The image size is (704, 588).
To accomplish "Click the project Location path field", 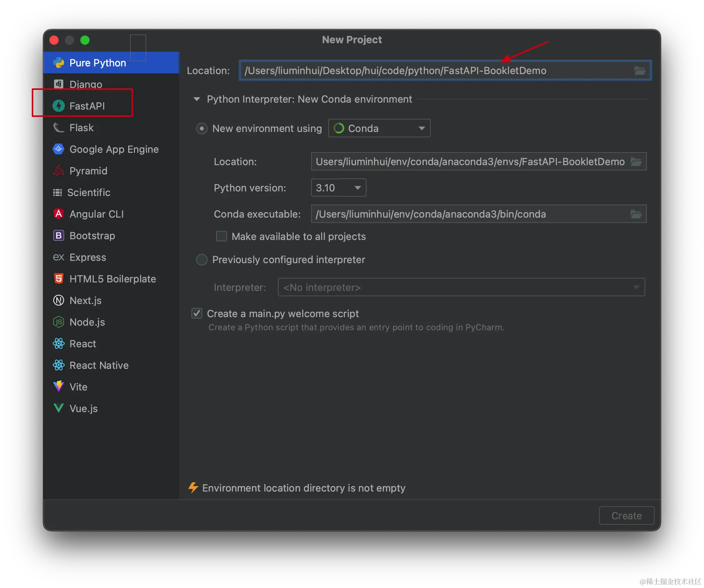I will [x=445, y=71].
